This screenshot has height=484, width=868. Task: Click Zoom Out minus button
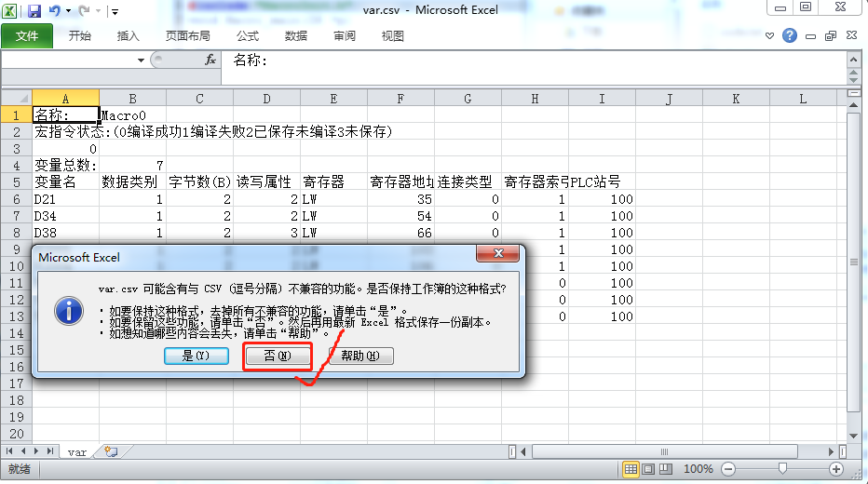[x=728, y=469]
